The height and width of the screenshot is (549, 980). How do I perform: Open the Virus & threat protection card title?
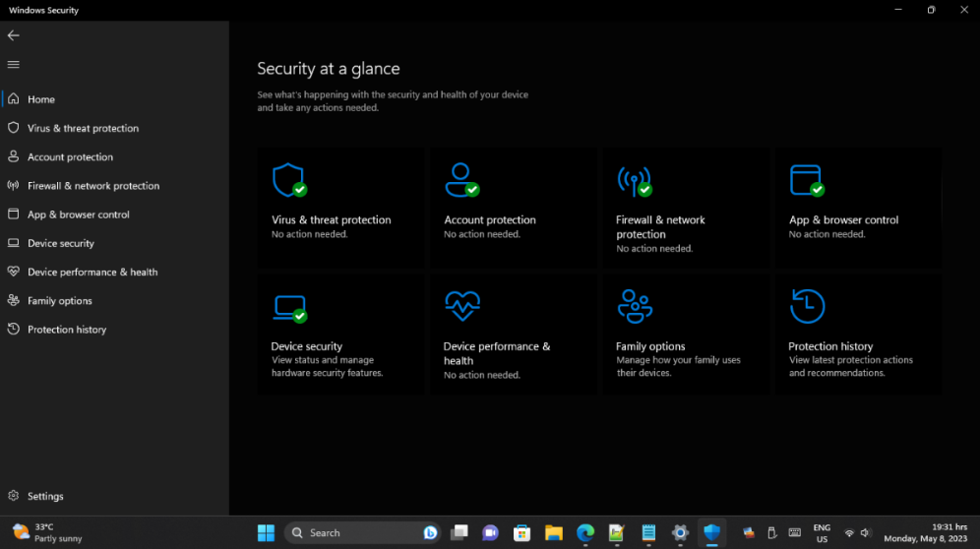(x=332, y=220)
